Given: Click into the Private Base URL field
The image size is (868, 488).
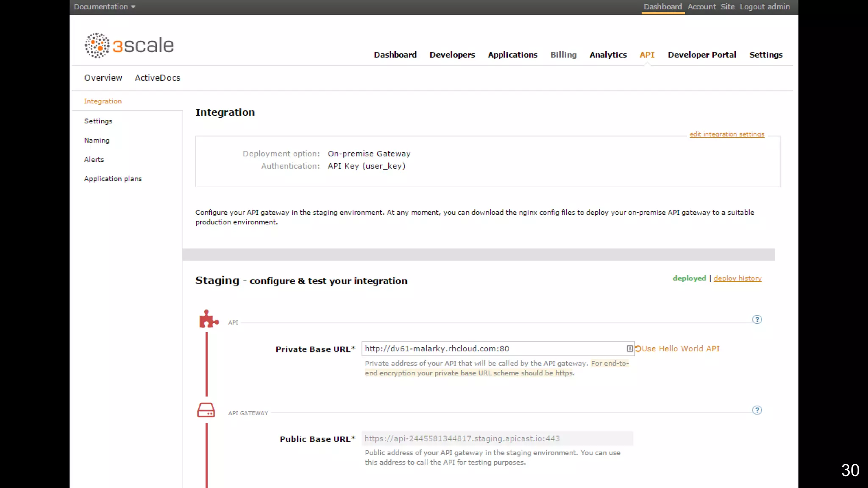Looking at the screenshot, I should 492,349.
